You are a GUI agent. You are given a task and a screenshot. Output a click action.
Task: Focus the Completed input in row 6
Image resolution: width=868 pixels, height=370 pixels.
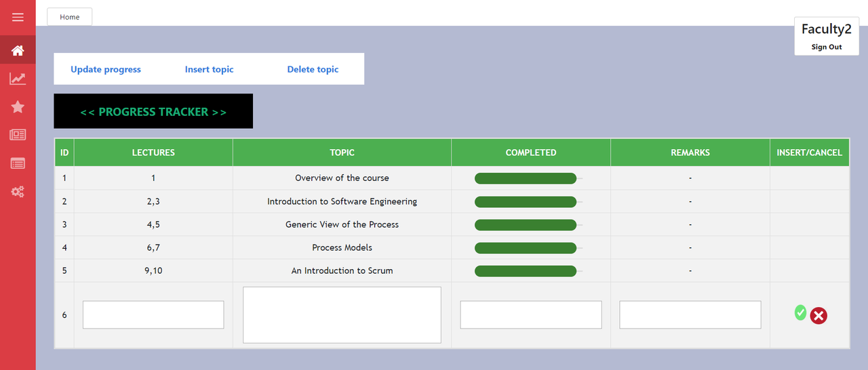tap(531, 314)
